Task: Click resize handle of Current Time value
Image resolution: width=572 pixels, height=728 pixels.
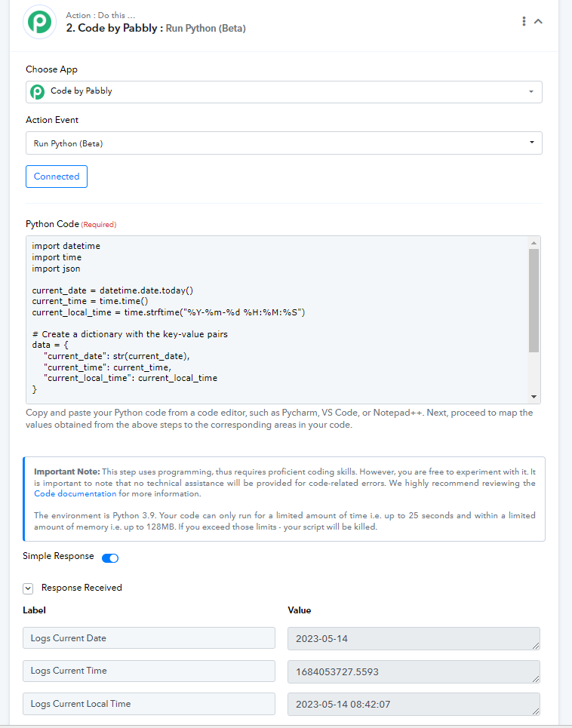Action: click(x=536, y=679)
